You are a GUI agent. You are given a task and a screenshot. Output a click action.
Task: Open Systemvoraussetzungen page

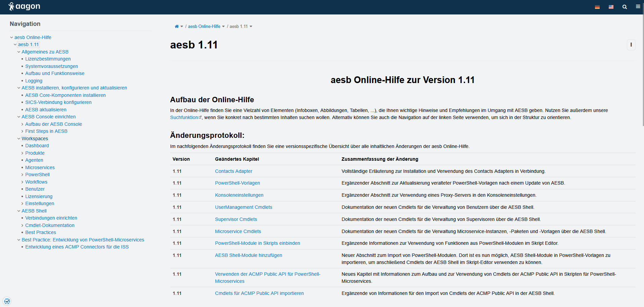click(52, 66)
